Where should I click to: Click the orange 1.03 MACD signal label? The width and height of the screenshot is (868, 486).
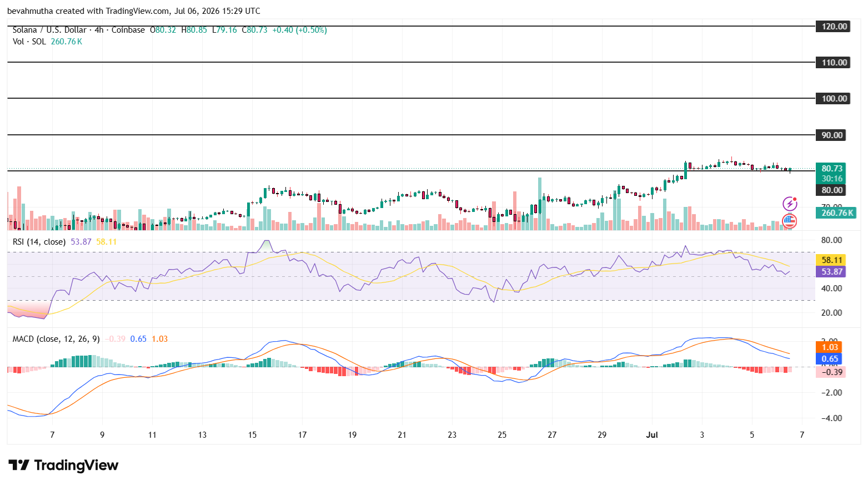[x=829, y=347]
